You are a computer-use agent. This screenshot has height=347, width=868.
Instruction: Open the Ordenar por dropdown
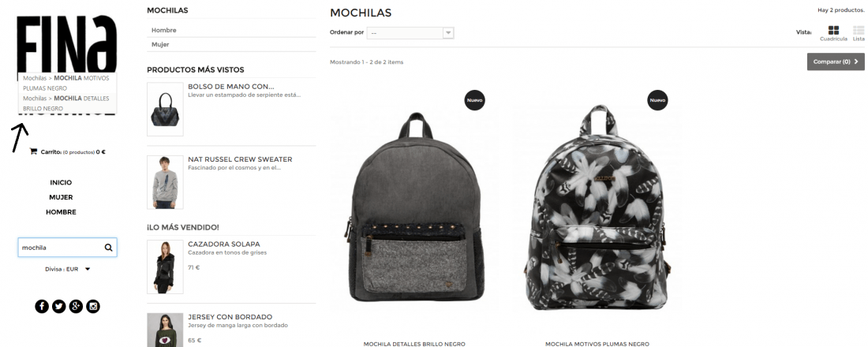tap(410, 32)
